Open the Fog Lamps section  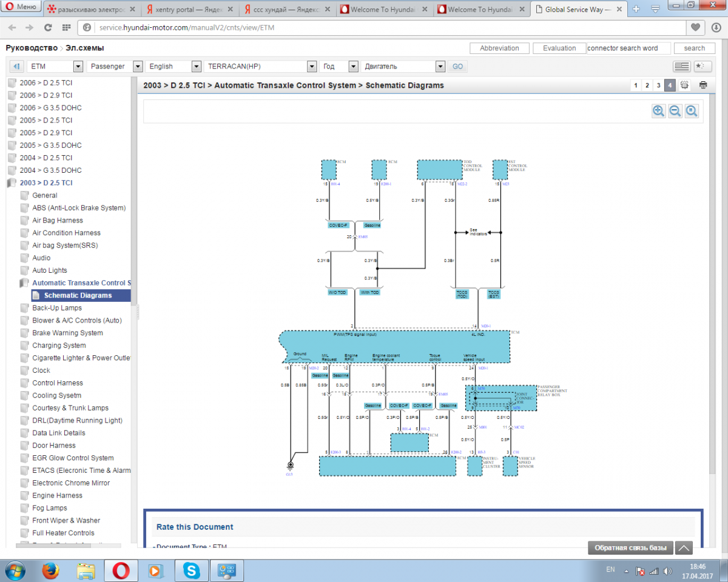click(50, 508)
